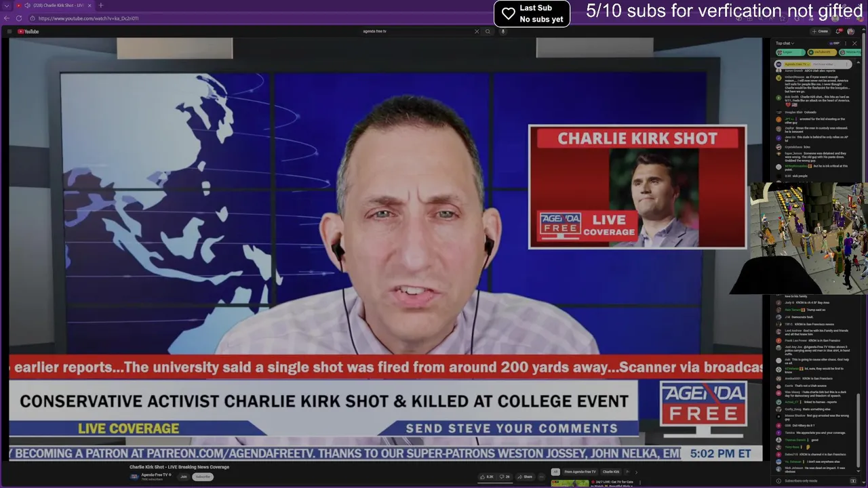Select the From Agenda-Free TV chip
868x488 pixels.
[x=580, y=472]
